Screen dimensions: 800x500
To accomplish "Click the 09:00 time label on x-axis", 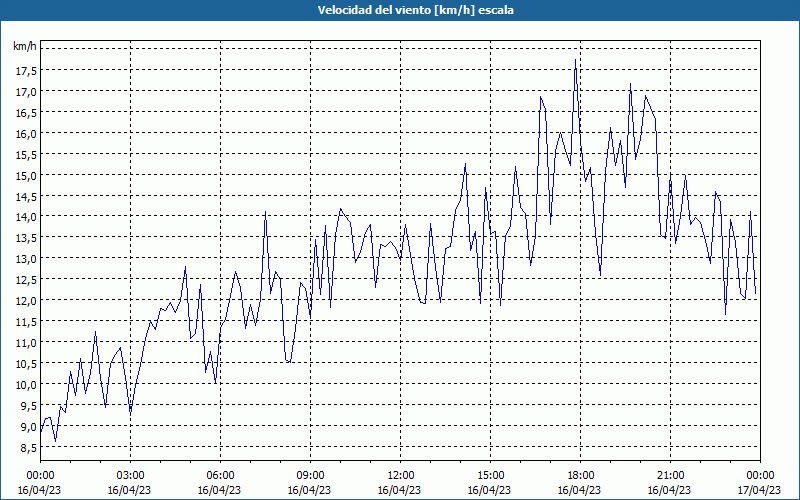I will [x=310, y=476].
